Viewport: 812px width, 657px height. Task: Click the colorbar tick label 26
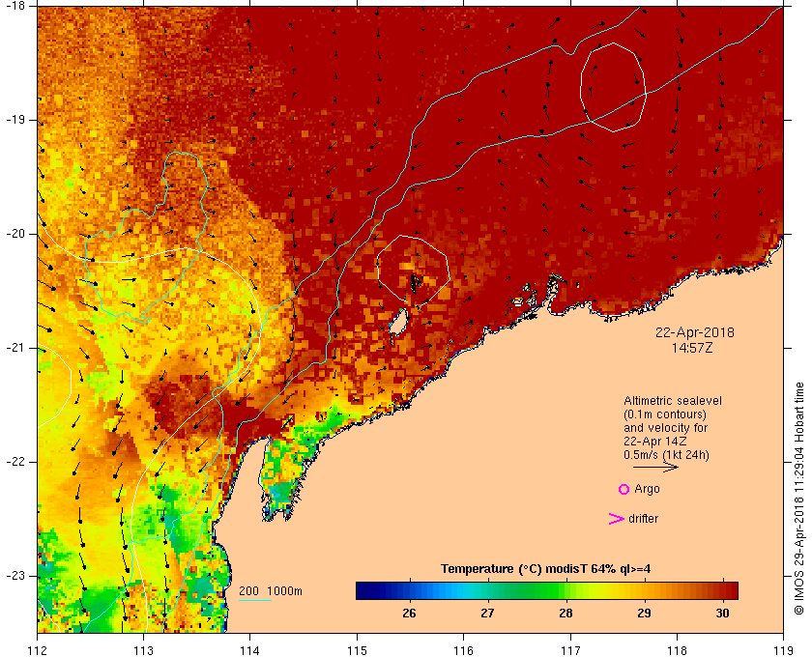click(409, 614)
